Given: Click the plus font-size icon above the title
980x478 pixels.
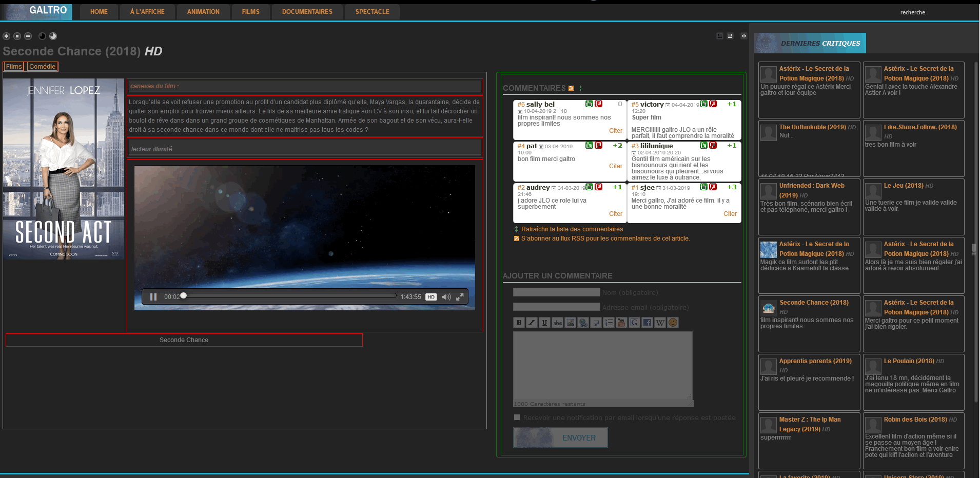Looking at the screenshot, I should point(6,36).
